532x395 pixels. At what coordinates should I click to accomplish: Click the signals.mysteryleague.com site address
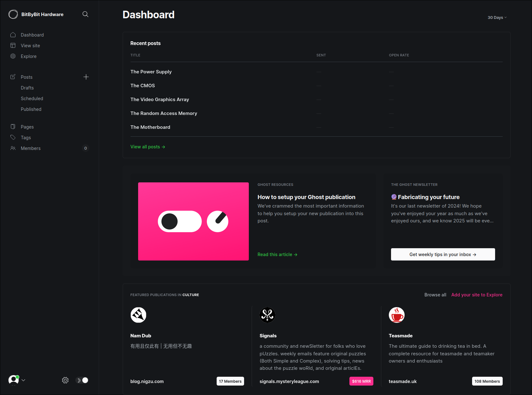click(289, 381)
